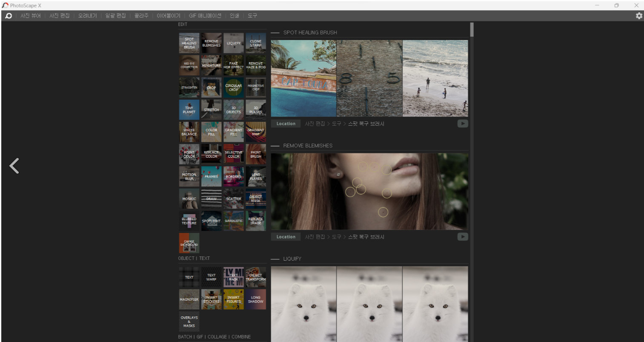Open the Perspective Crop tile
The image size is (644, 342).
click(x=255, y=87)
